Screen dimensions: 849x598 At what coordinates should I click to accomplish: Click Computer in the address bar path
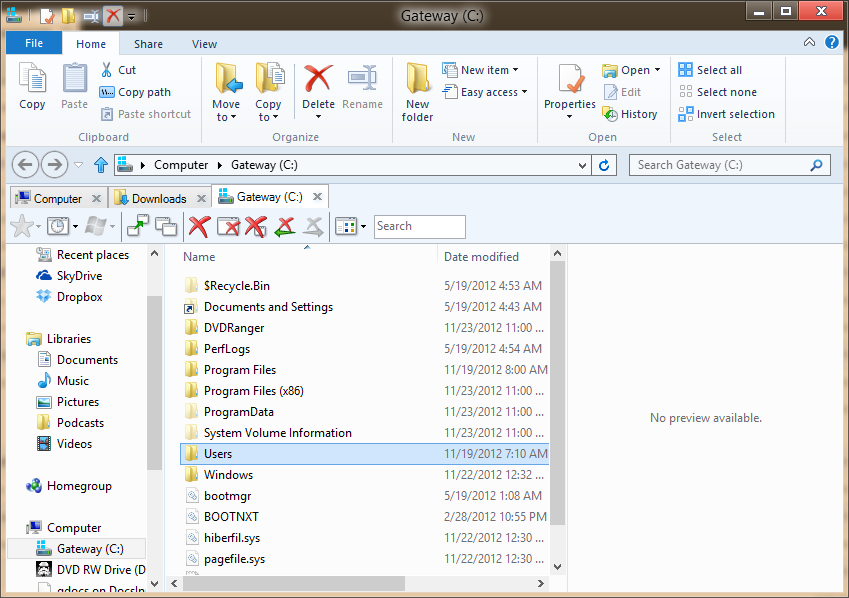181,165
